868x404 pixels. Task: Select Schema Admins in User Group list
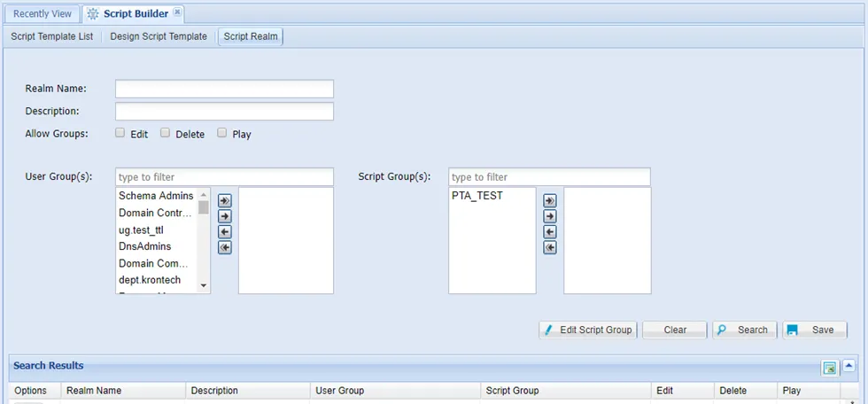[156, 196]
